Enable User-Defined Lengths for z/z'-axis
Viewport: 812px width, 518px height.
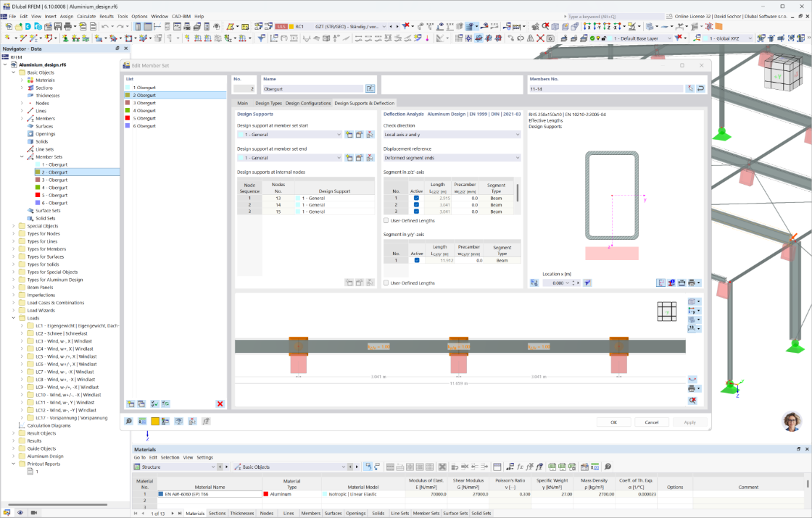(386, 220)
